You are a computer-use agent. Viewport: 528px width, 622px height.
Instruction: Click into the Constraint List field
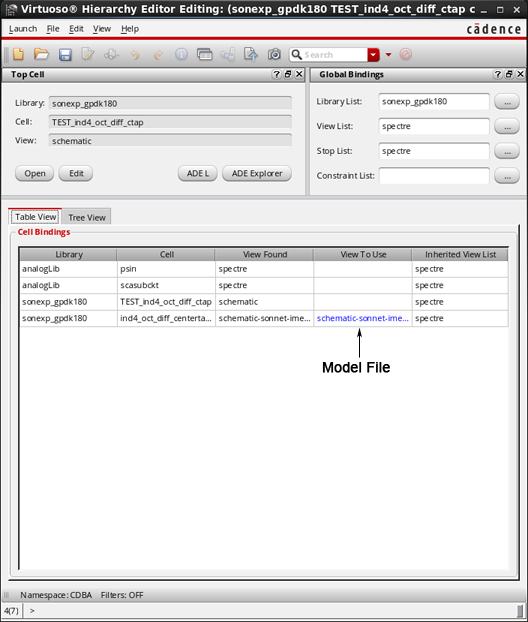pos(434,176)
